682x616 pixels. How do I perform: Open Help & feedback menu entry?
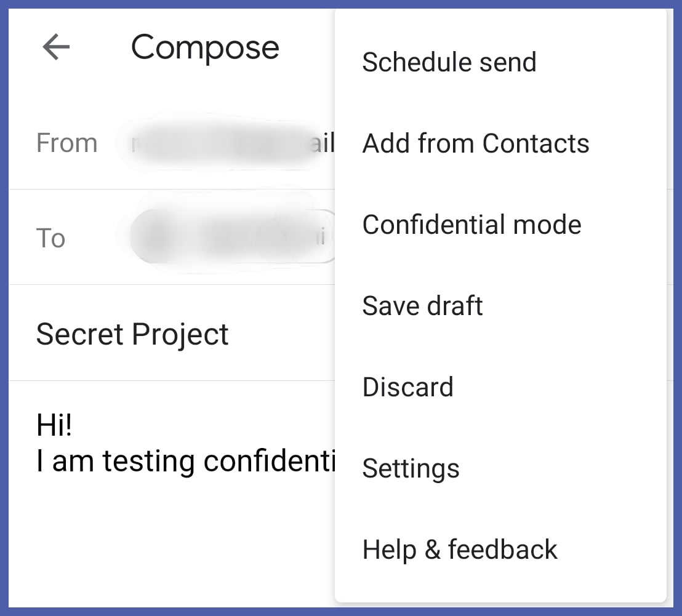click(459, 550)
